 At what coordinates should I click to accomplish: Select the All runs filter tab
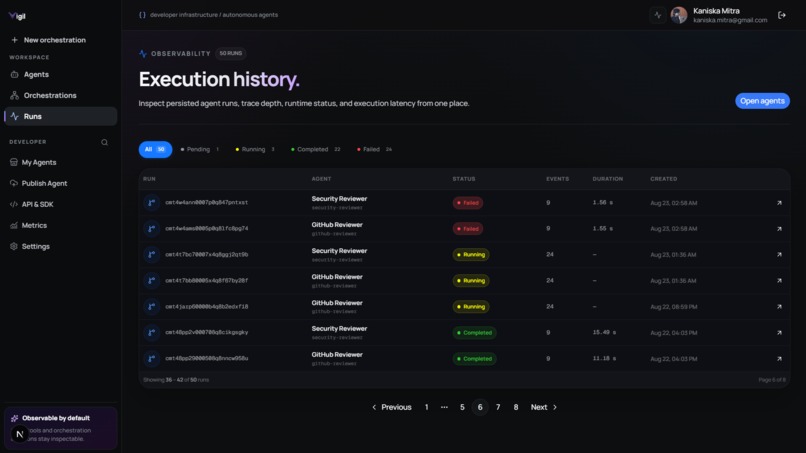click(x=155, y=149)
